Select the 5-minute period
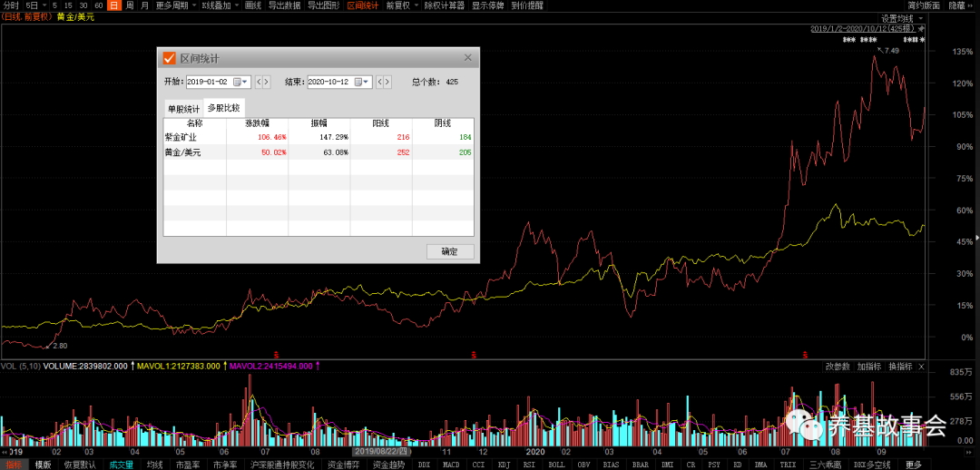The height and width of the screenshot is (470, 980). [x=55, y=5]
